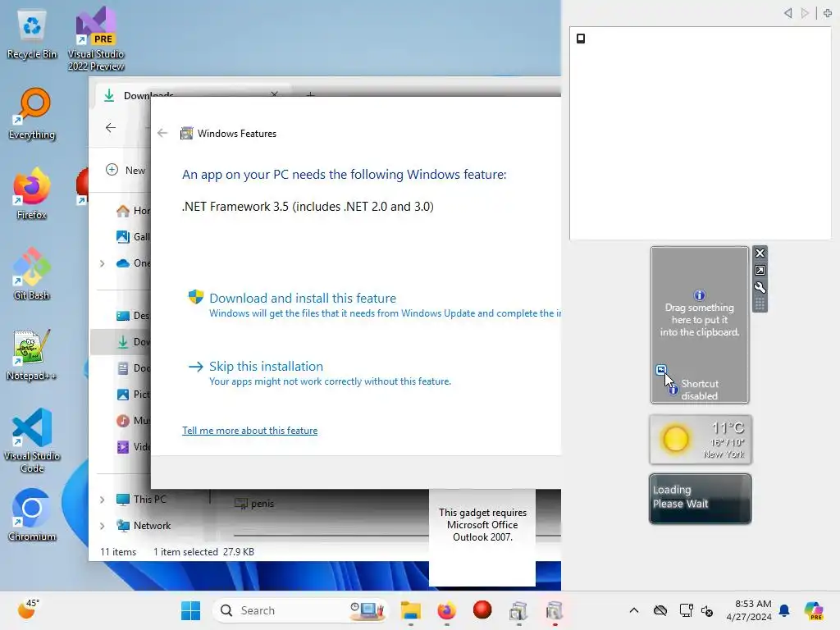This screenshot has height=630, width=840.
Task: Close the clipboard gadget
Action: point(760,253)
